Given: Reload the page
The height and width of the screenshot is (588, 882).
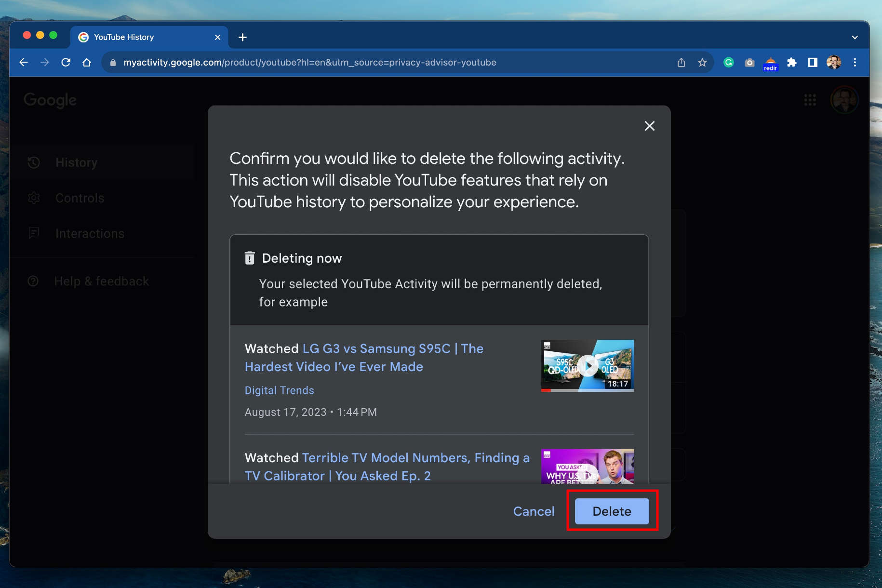Looking at the screenshot, I should (x=66, y=62).
